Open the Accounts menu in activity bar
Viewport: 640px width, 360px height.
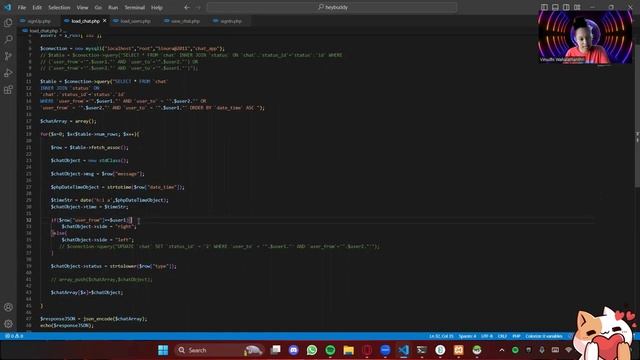pos(8,307)
